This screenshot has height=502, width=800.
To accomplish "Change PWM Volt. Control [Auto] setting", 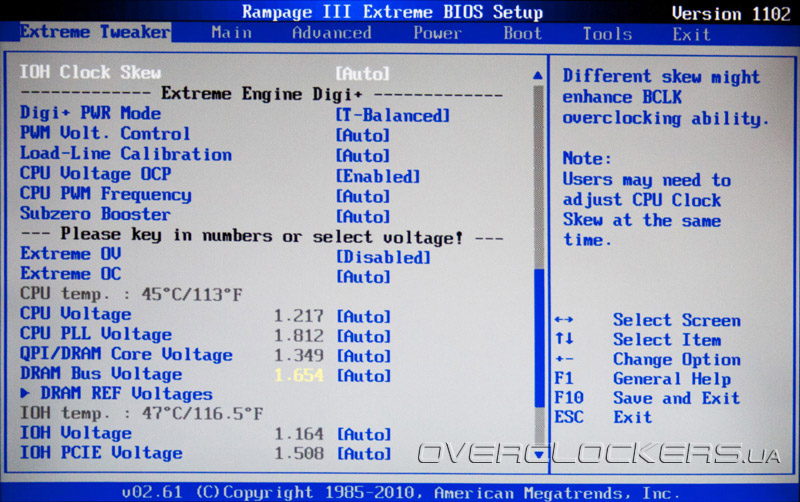I will click(x=362, y=136).
